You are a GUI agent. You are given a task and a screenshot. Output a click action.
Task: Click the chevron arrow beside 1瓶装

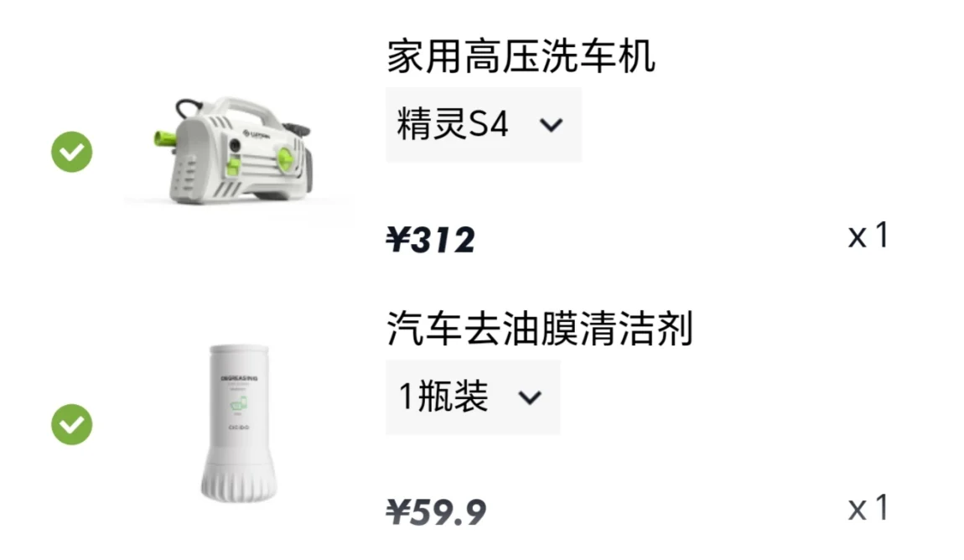click(529, 397)
